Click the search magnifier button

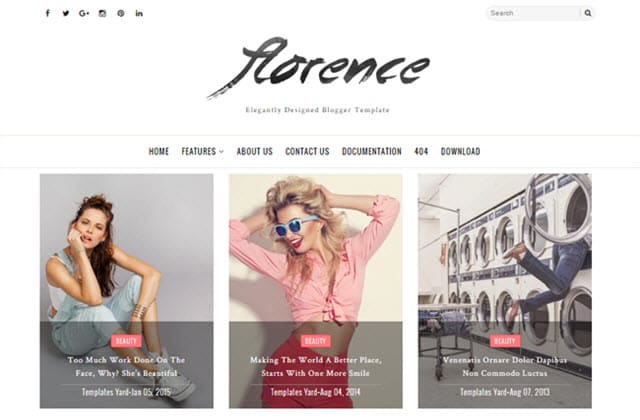coord(588,13)
